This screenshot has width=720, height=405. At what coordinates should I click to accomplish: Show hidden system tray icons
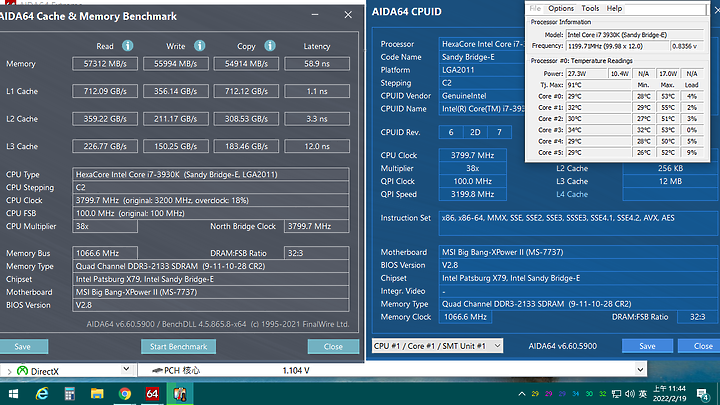(522, 394)
